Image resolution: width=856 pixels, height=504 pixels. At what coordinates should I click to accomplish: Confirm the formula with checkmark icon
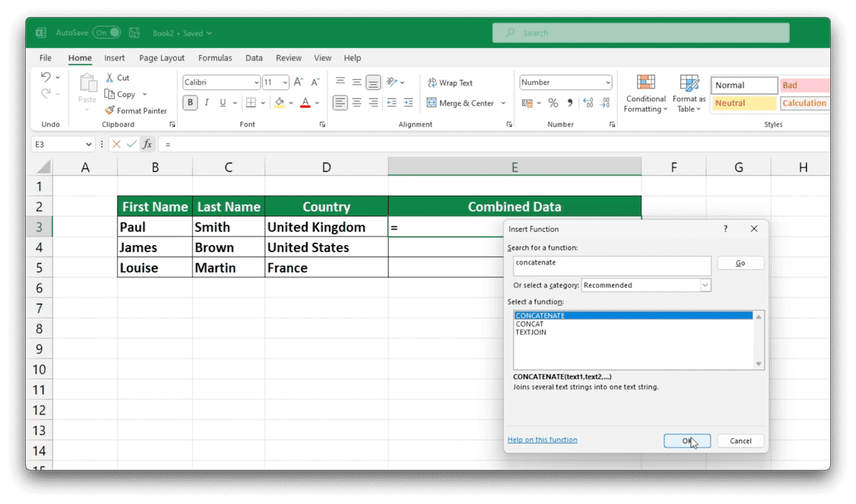[x=131, y=144]
